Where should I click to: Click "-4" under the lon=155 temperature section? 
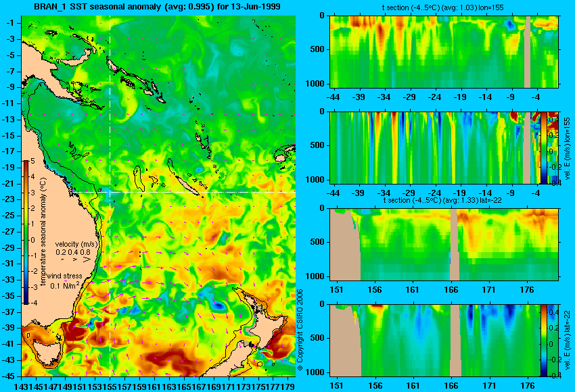click(537, 97)
